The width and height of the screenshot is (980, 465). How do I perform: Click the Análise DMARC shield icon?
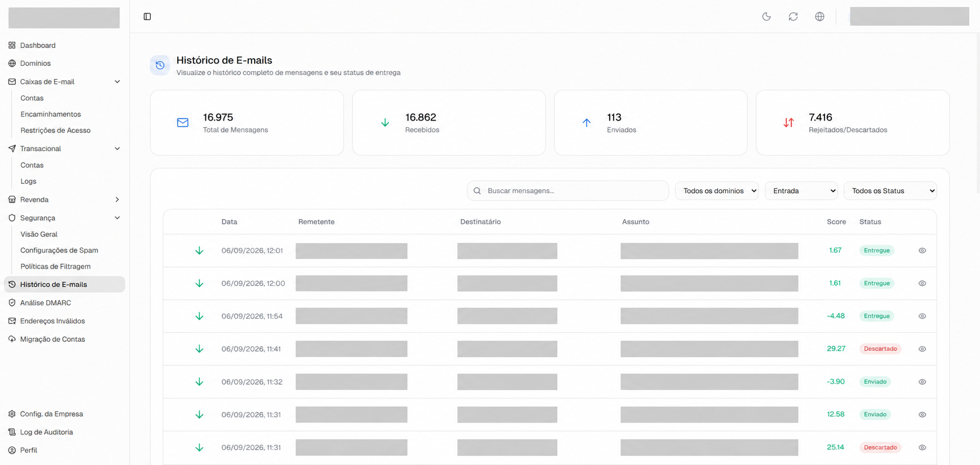click(x=12, y=303)
